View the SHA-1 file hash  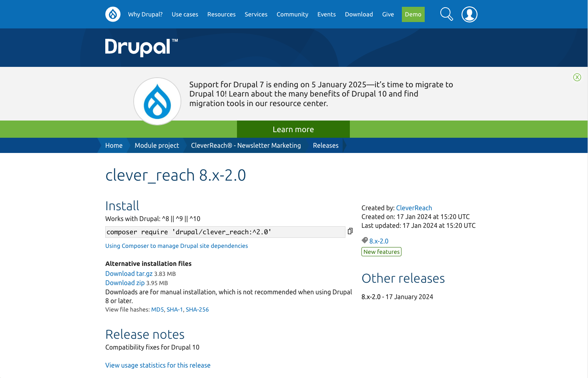click(175, 310)
